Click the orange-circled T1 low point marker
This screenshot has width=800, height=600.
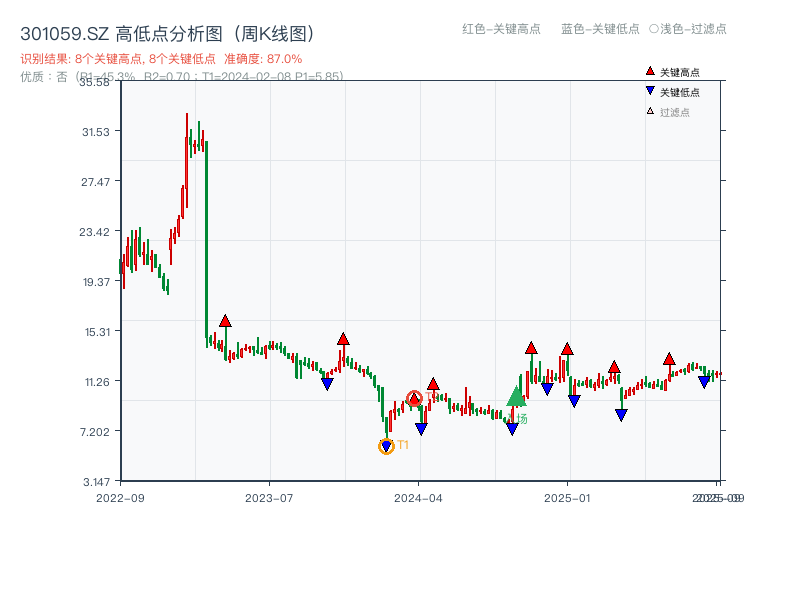pos(386,444)
